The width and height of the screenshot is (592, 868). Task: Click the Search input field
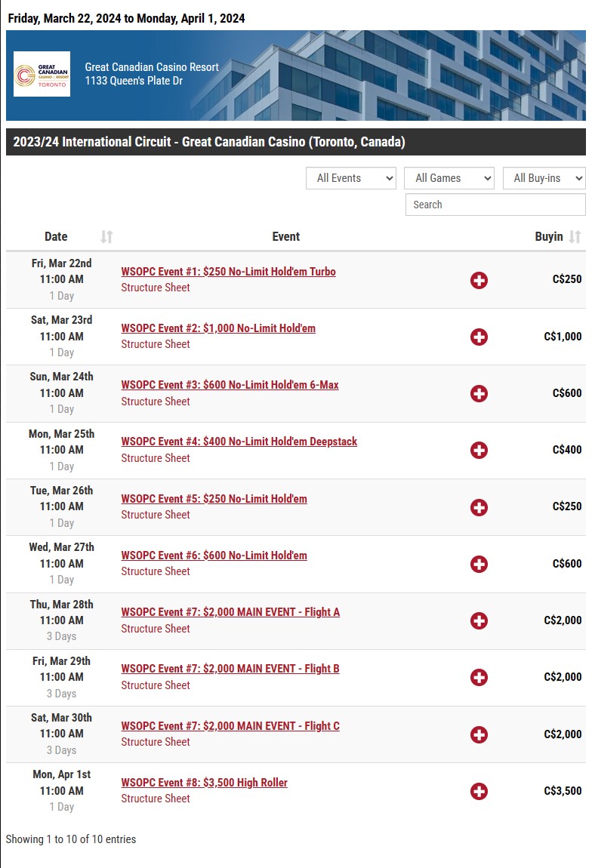tap(495, 205)
